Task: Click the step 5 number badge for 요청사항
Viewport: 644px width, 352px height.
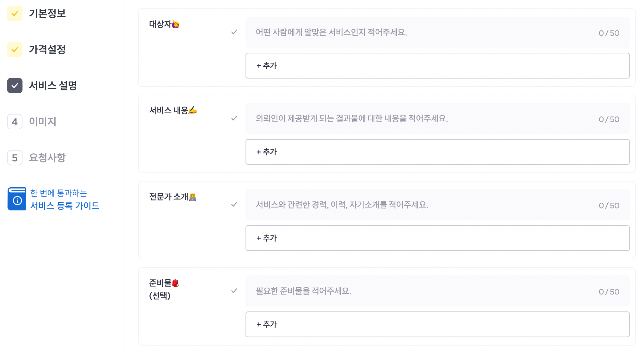Action: coord(15,158)
